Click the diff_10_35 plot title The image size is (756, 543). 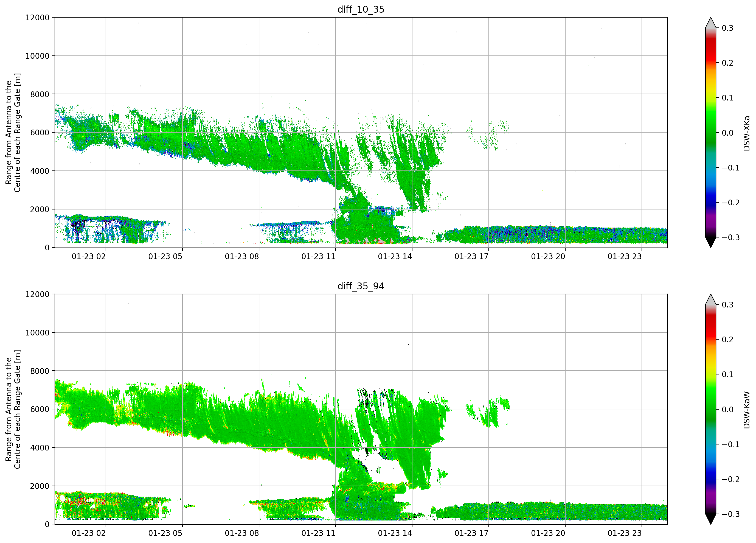[x=361, y=9]
